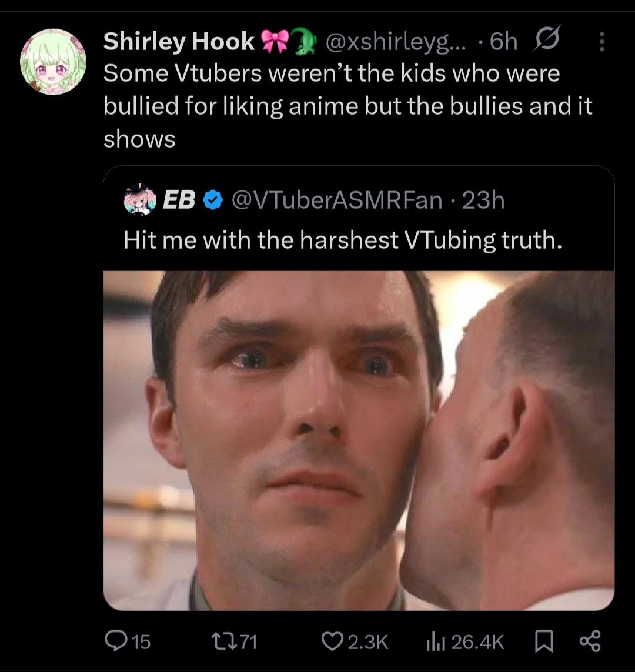The height and width of the screenshot is (672, 635).
Task: Repost using the retweet icon
Action: (x=223, y=641)
